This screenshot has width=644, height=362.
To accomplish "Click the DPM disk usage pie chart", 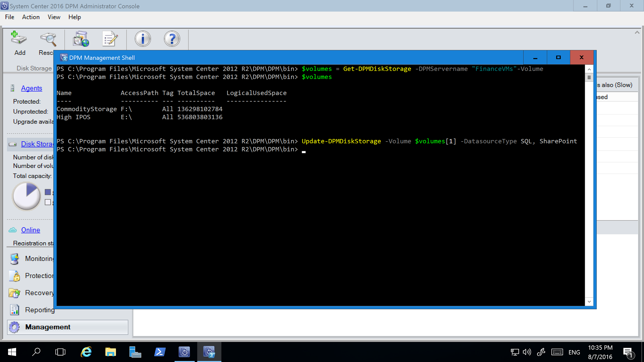I will click(26, 197).
